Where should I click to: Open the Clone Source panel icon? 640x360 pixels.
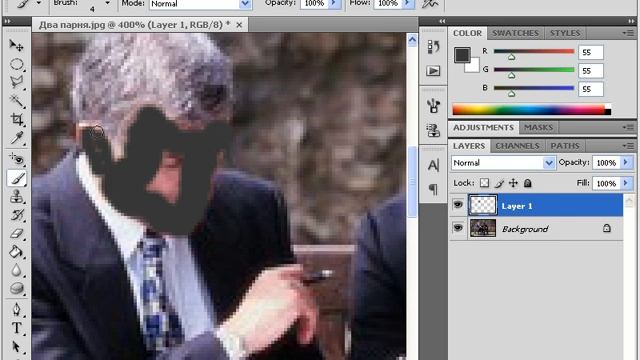click(x=433, y=131)
